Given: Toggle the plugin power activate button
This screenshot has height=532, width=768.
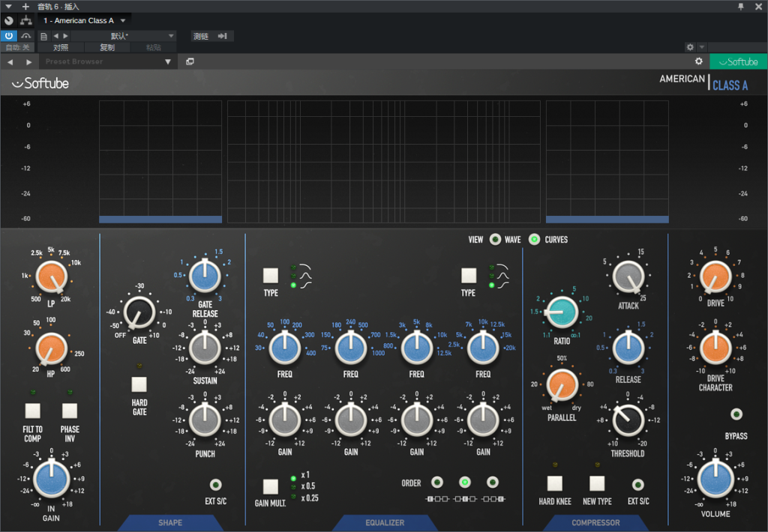Looking at the screenshot, I should click(x=9, y=36).
